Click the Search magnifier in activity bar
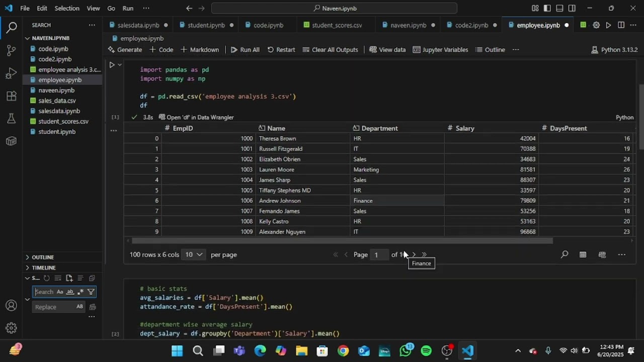Image resolution: width=644 pixels, height=362 pixels. click(x=11, y=28)
